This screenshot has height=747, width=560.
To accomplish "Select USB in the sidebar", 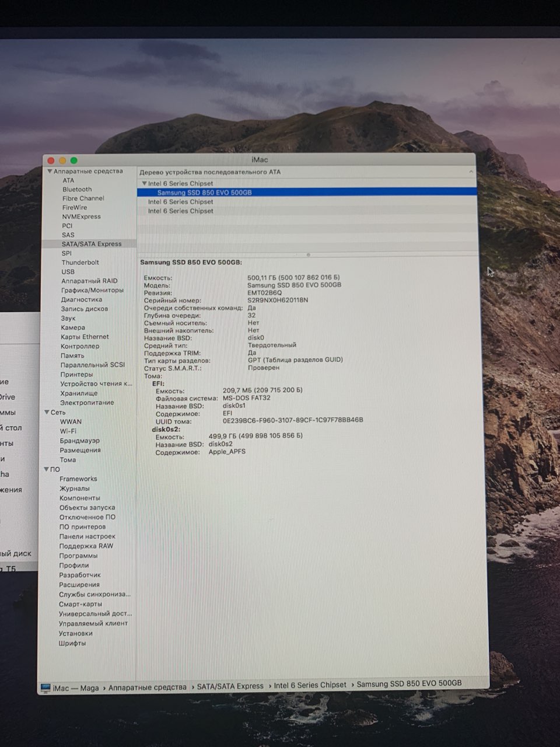I will [68, 272].
